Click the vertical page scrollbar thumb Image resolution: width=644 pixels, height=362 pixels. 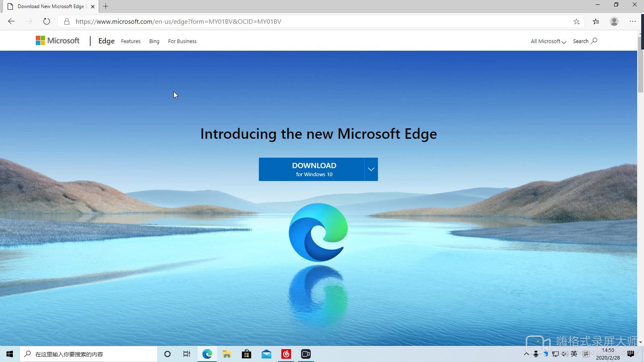point(640,64)
